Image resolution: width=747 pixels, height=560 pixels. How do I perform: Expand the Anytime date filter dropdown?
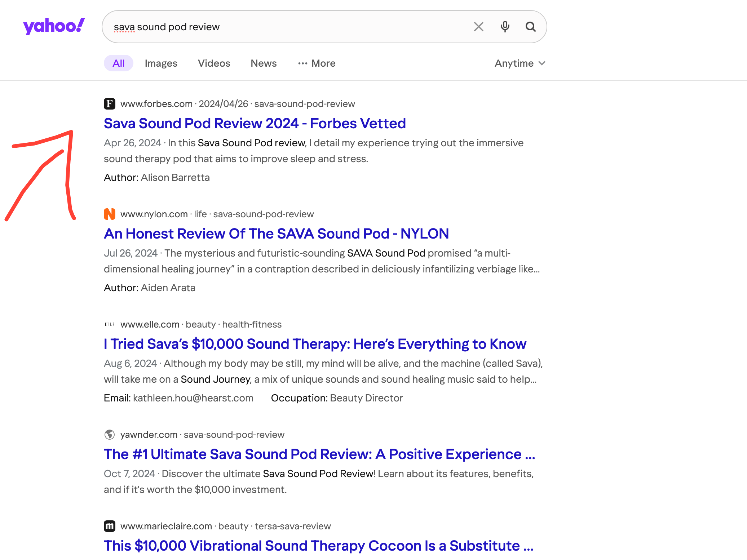[x=520, y=63]
